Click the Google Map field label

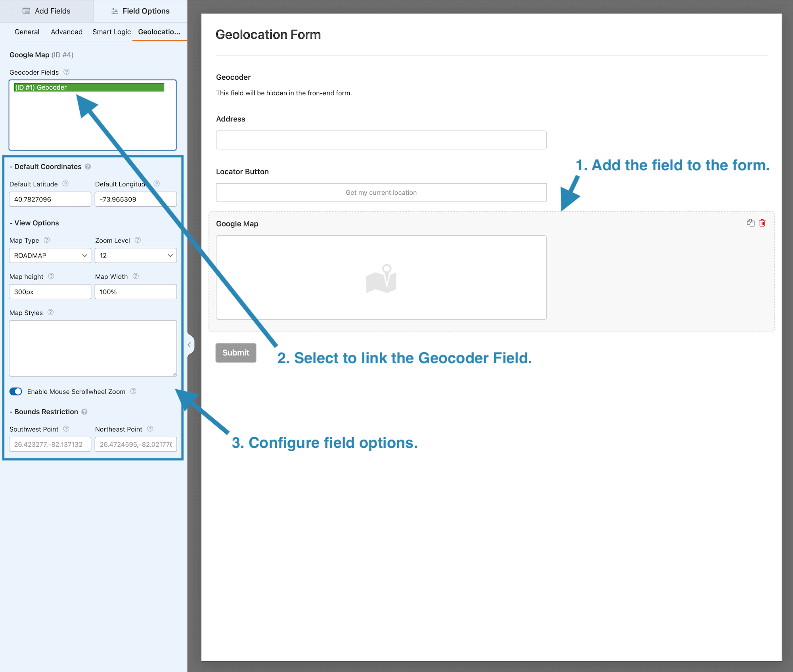[x=237, y=224]
